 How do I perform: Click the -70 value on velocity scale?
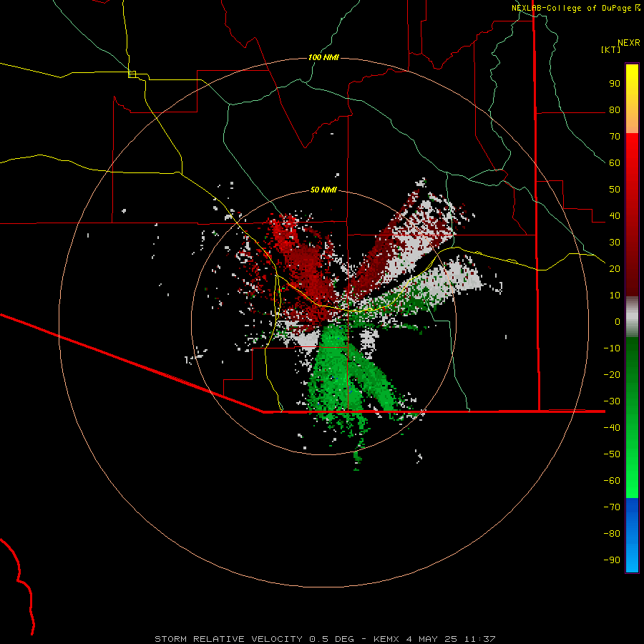[x=612, y=507]
